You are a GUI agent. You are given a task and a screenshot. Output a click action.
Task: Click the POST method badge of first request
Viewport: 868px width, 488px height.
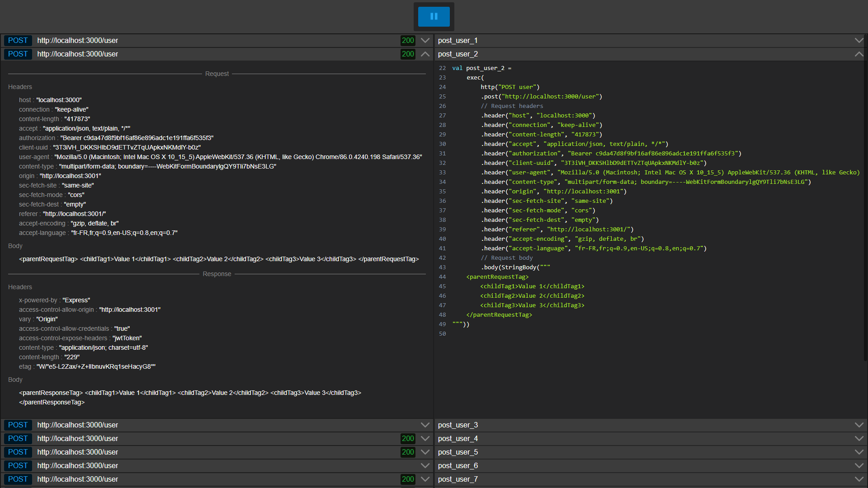pyautogui.click(x=18, y=41)
